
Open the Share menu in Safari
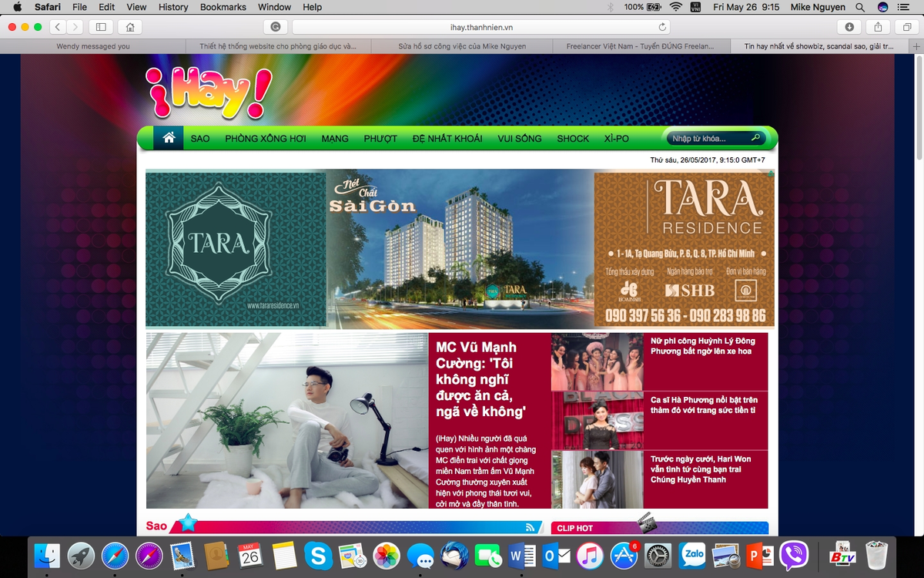pos(879,27)
